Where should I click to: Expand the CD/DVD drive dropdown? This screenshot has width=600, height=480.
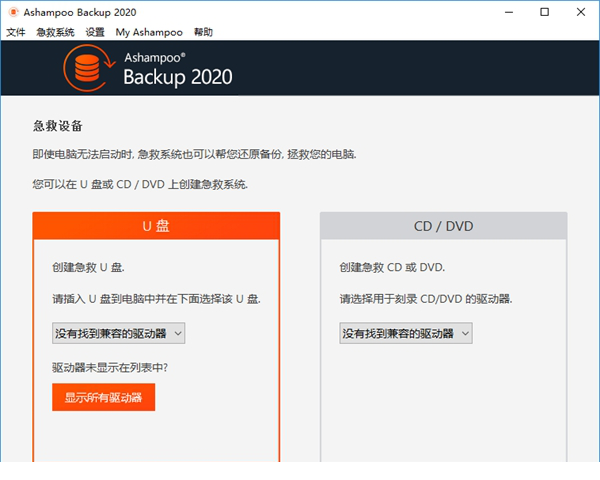point(406,333)
